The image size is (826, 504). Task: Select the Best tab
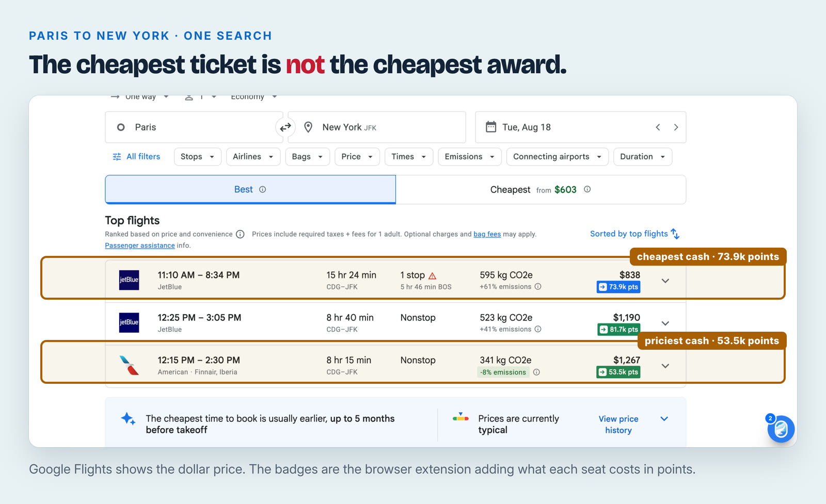point(250,189)
